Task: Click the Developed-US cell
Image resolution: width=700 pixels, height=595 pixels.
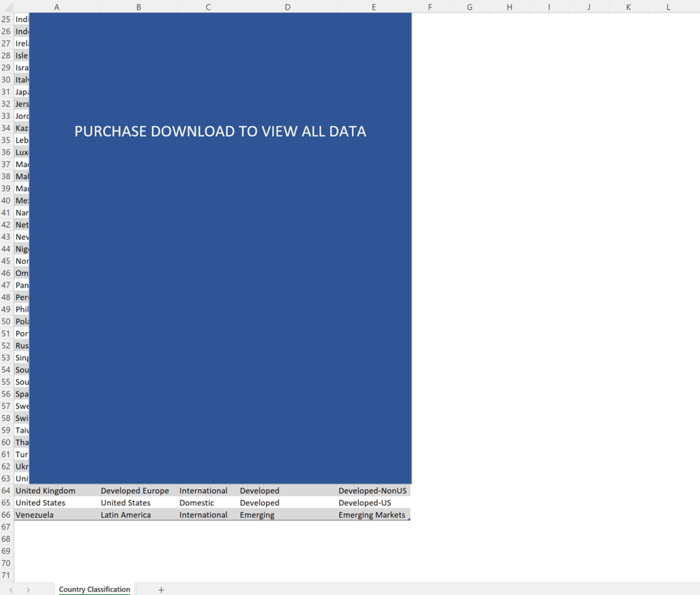Action: point(373,502)
